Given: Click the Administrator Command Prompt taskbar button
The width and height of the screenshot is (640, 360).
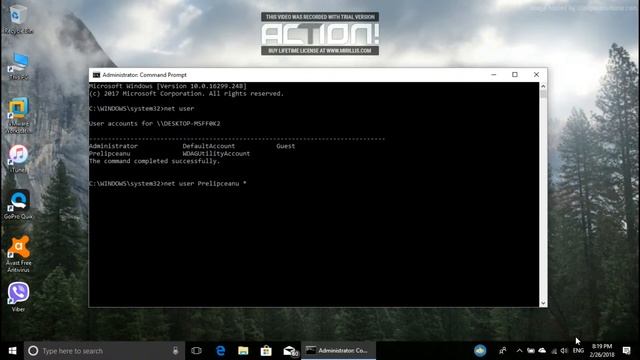Looking at the screenshot, I should (338, 351).
